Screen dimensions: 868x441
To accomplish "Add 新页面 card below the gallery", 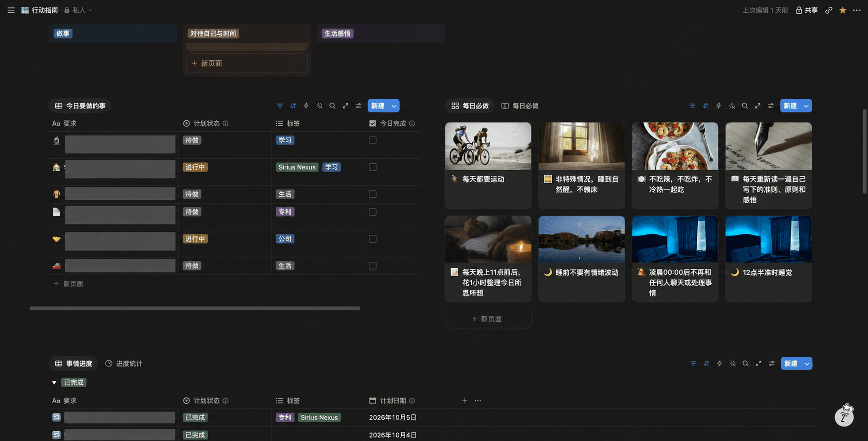I will [x=488, y=319].
